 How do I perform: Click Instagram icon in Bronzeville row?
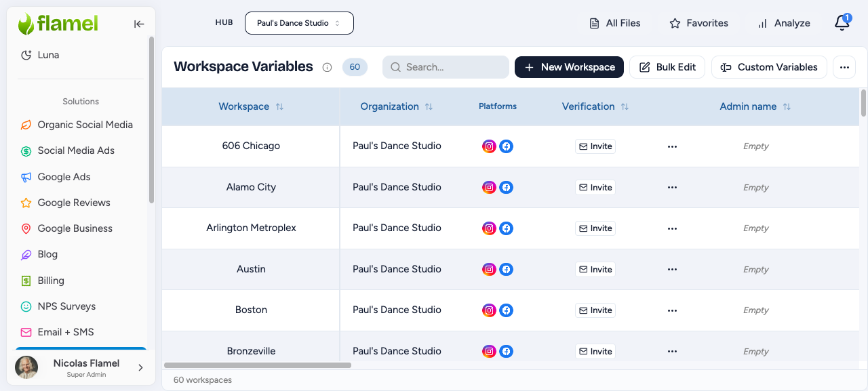pyautogui.click(x=489, y=352)
